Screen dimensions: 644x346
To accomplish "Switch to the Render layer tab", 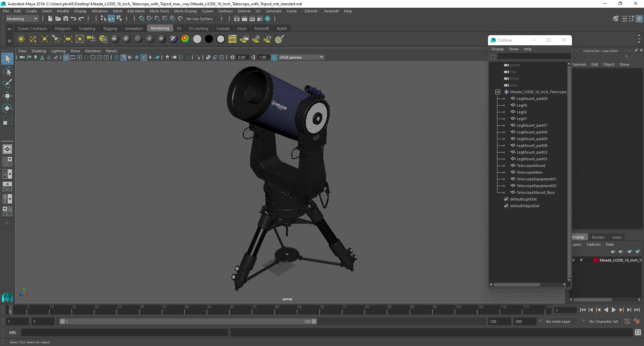I will click(x=598, y=237).
